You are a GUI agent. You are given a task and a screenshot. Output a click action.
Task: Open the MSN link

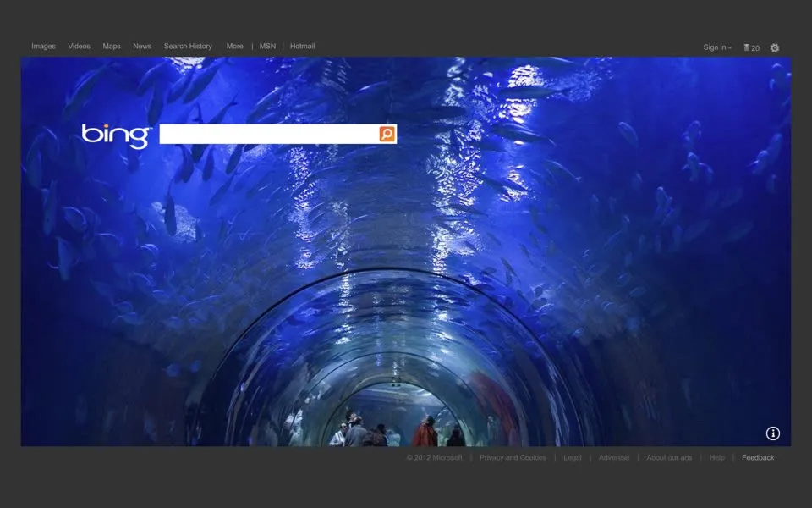pos(267,46)
